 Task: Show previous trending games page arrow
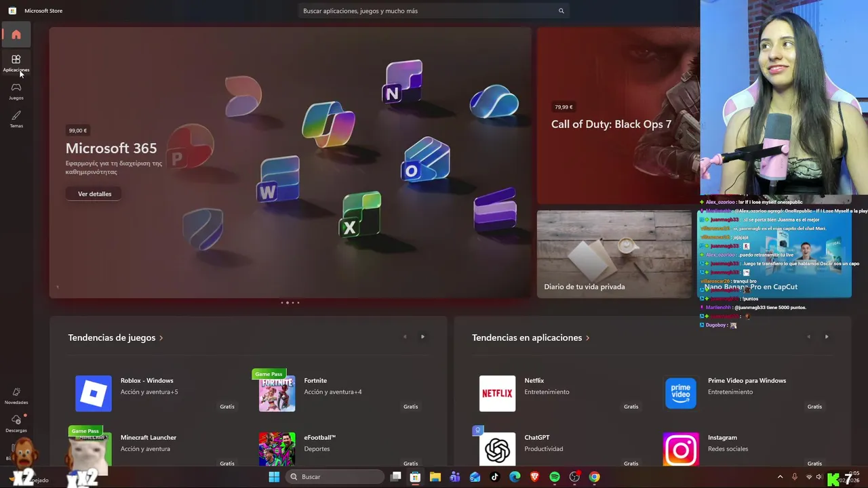pyautogui.click(x=405, y=337)
